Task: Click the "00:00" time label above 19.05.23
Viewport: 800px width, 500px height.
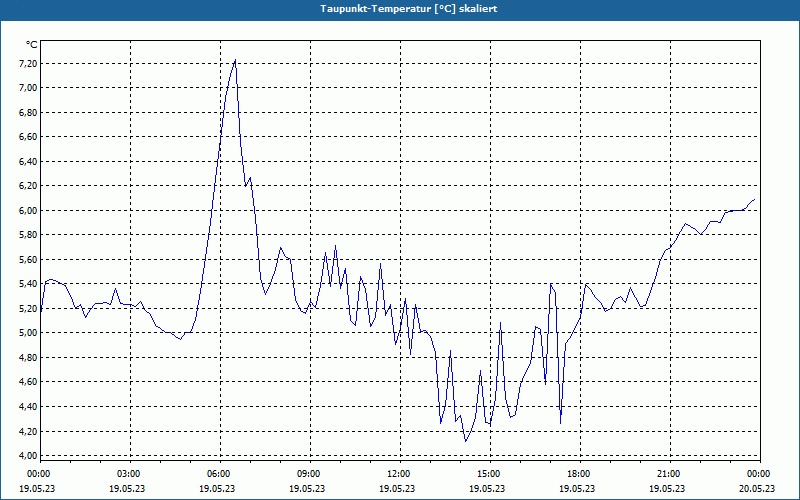Action: 38,474
